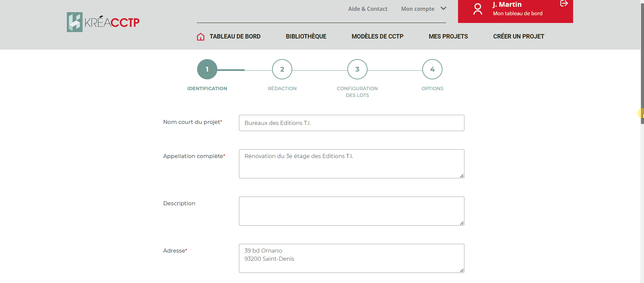
Task: Jump to step 2 Rédaction circle
Action: pyautogui.click(x=282, y=69)
